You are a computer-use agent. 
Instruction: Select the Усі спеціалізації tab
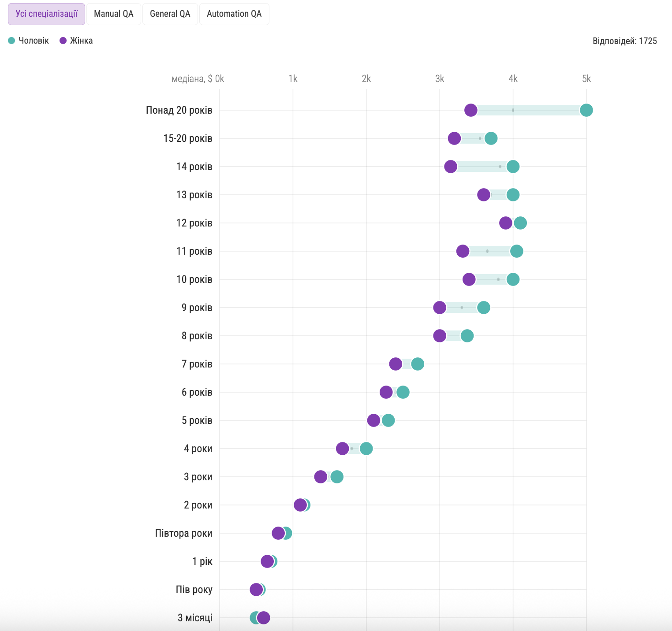click(46, 14)
